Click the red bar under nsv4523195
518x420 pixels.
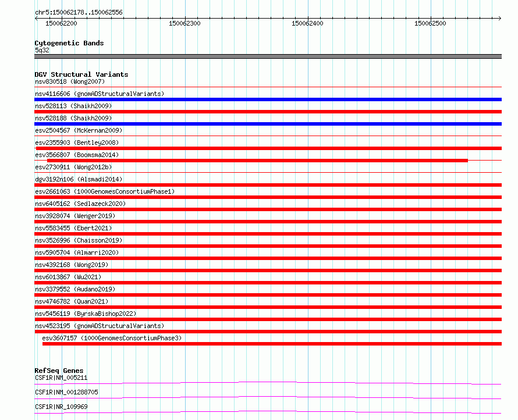[268, 332]
